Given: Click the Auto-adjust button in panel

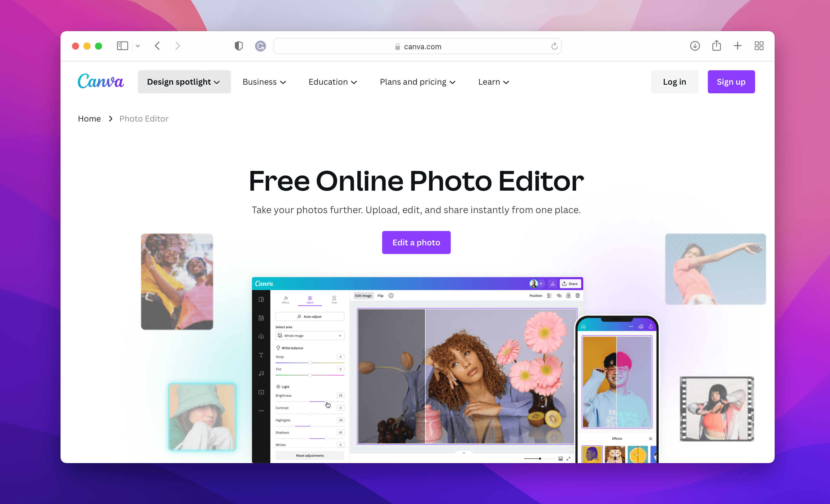Looking at the screenshot, I should [310, 316].
